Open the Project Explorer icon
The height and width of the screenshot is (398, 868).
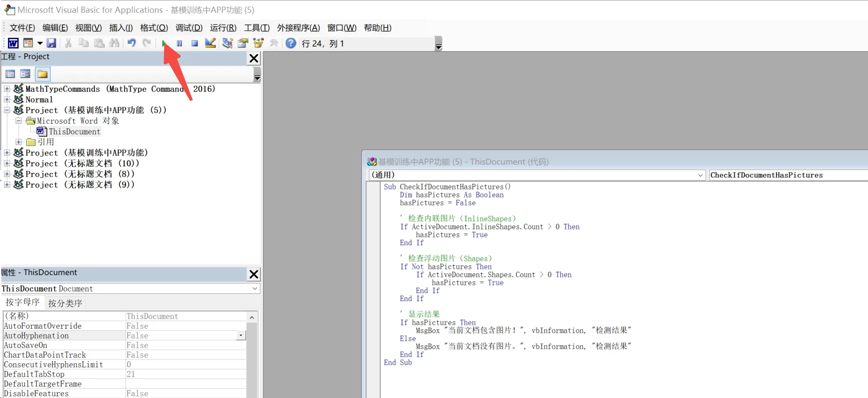click(227, 43)
